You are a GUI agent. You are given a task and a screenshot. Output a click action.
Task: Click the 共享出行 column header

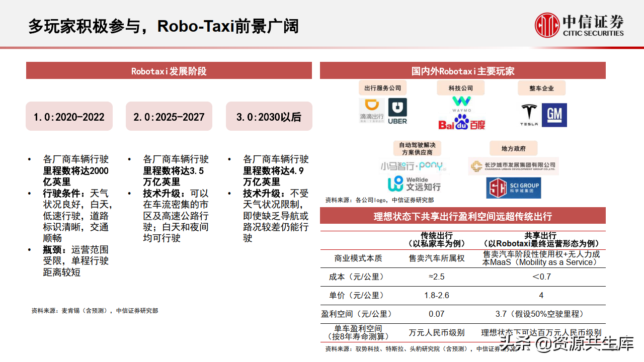(541, 239)
